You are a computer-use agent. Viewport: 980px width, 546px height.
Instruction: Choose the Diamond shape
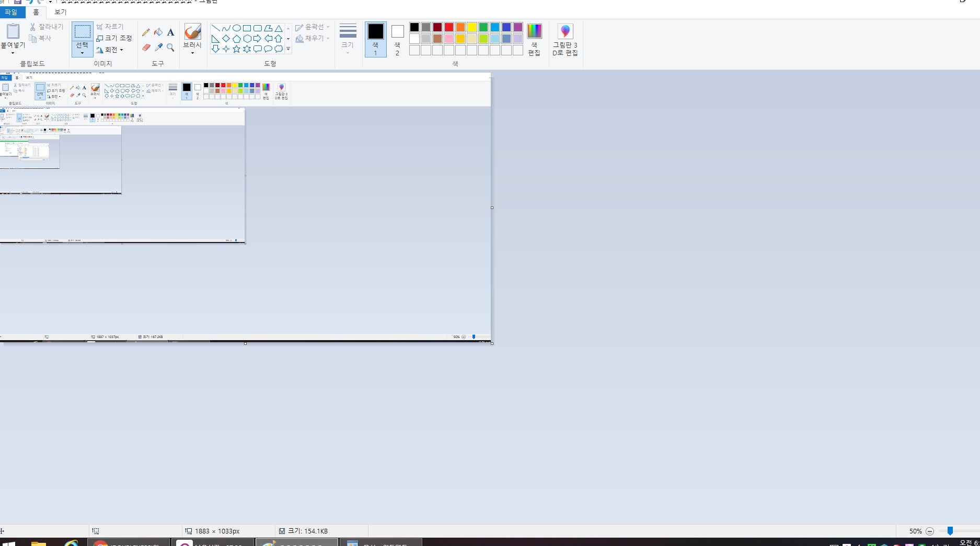(x=226, y=39)
